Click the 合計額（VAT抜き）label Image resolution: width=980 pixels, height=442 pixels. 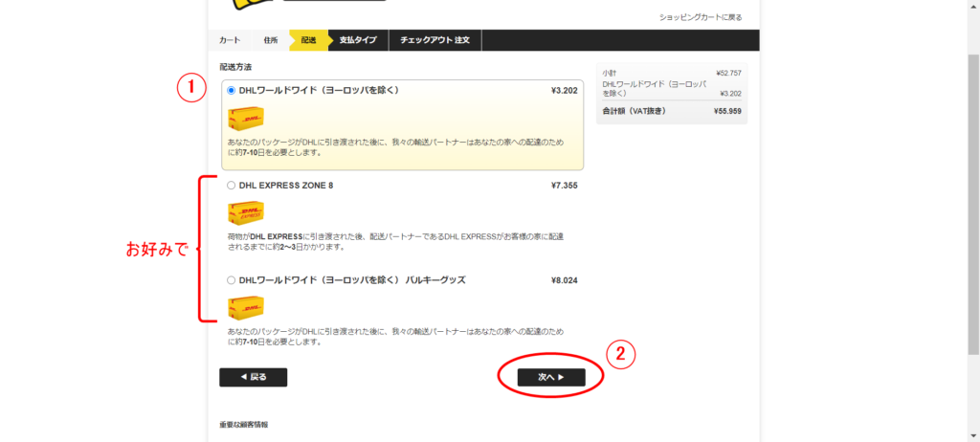[x=634, y=111]
